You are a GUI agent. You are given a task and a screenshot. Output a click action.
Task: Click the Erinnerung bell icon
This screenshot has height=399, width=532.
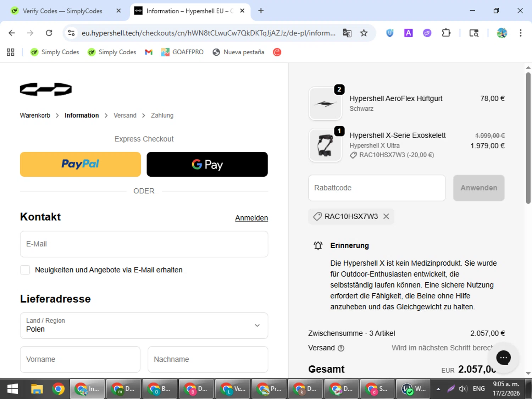click(318, 245)
